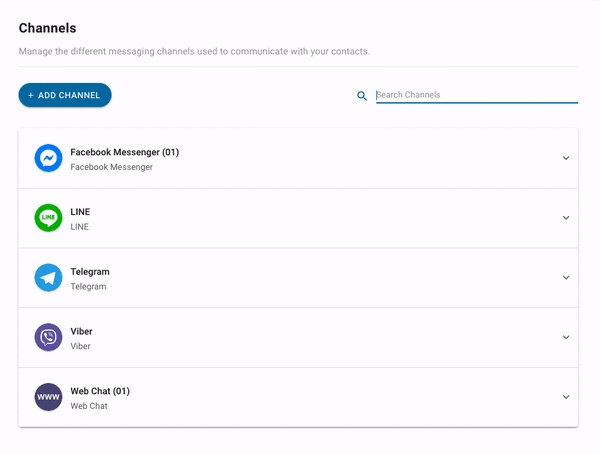Click the Facebook Messenger channel icon
The height and width of the screenshot is (454, 600).
[48, 158]
